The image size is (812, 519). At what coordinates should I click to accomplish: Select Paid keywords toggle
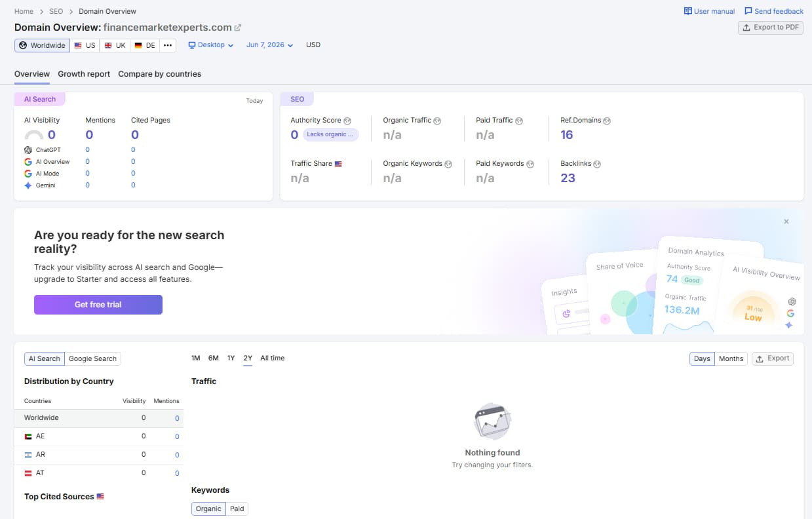tap(237, 509)
